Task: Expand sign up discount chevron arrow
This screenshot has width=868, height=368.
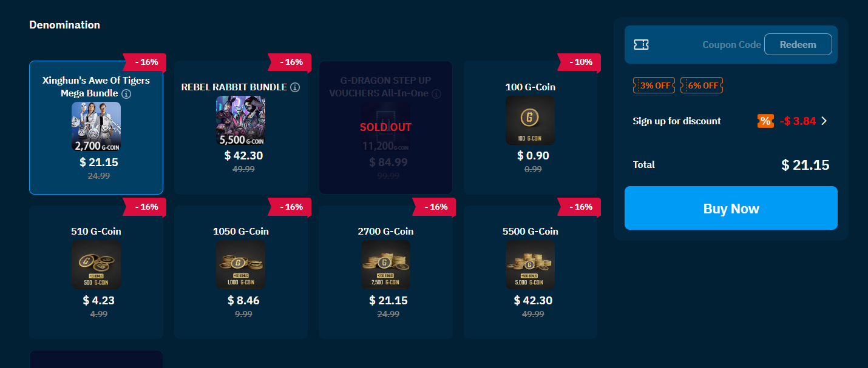Action: pyautogui.click(x=824, y=121)
